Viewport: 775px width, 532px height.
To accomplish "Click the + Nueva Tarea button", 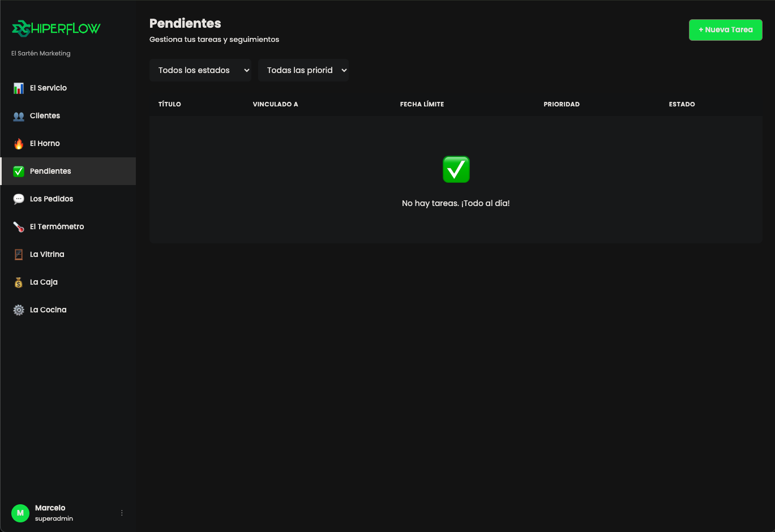I will tap(726, 30).
